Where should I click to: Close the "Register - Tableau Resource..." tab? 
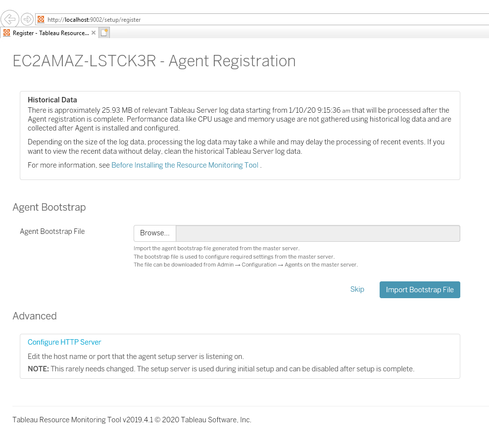click(93, 32)
